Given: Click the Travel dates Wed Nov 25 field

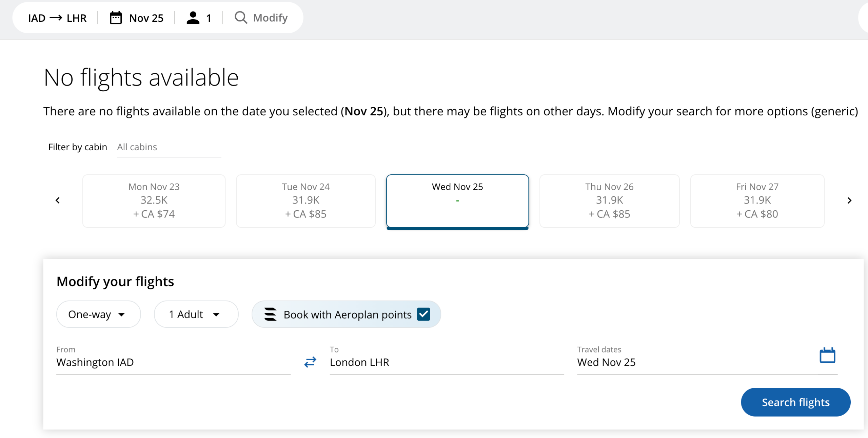Looking at the screenshot, I should coord(707,360).
